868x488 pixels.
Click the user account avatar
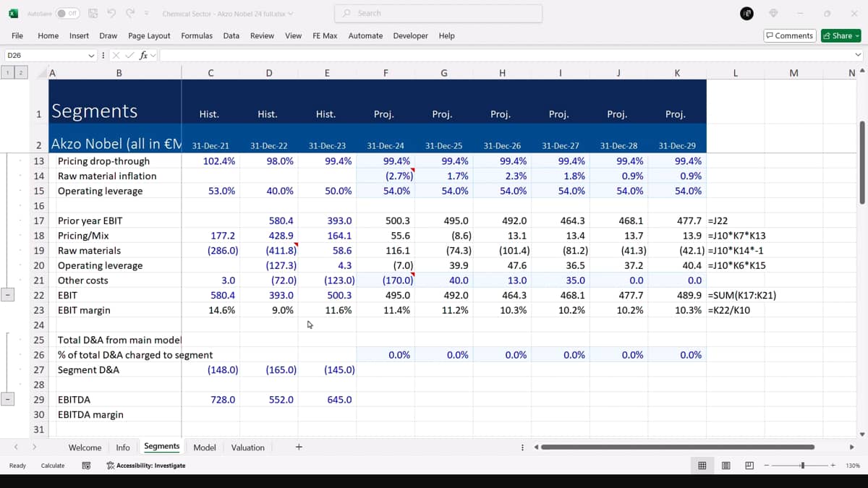(x=747, y=14)
